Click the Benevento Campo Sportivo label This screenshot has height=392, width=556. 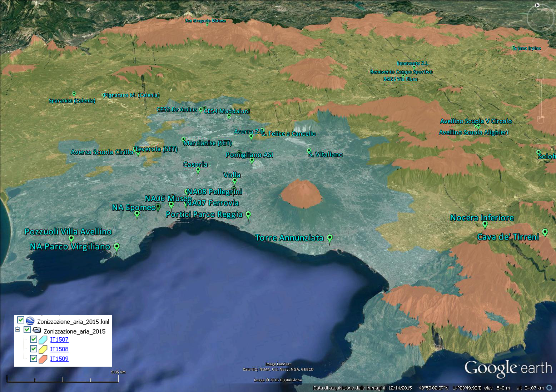click(401, 72)
